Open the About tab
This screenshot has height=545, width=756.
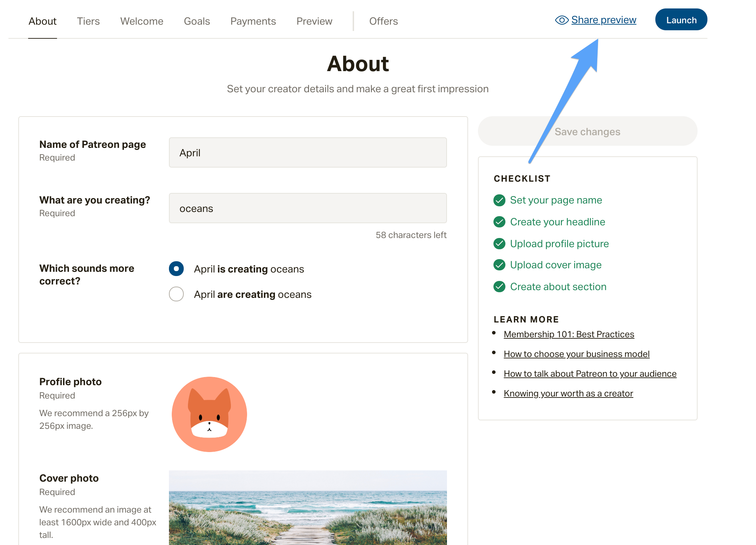tap(43, 21)
